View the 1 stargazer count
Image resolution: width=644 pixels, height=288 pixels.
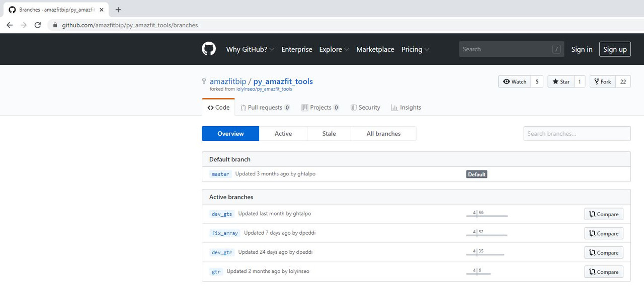click(x=579, y=81)
